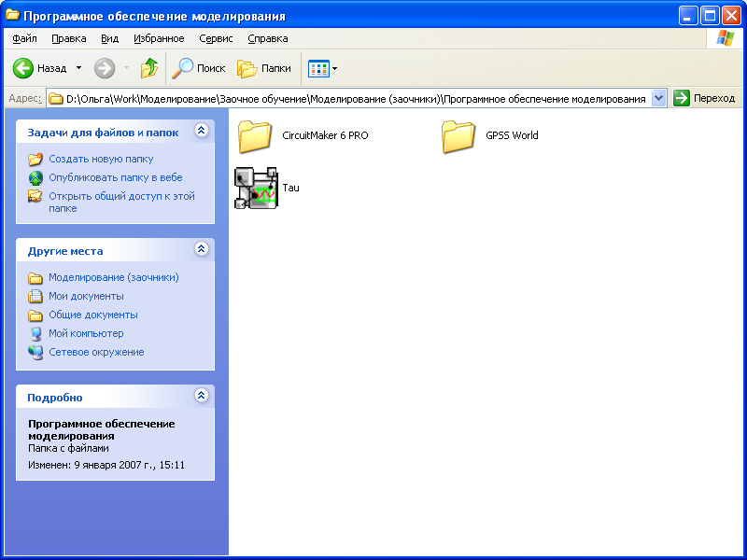Select the GPSS World folder icon
The image size is (747, 560).
click(458, 136)
